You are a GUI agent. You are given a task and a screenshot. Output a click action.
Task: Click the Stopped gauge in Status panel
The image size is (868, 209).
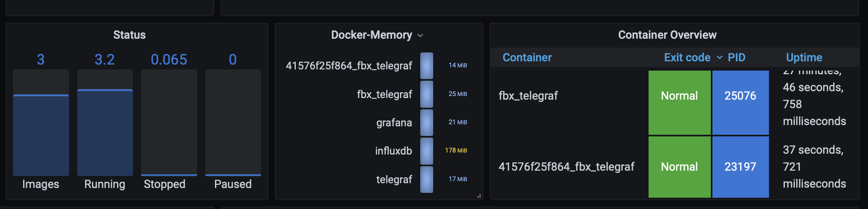click(169, 123)
